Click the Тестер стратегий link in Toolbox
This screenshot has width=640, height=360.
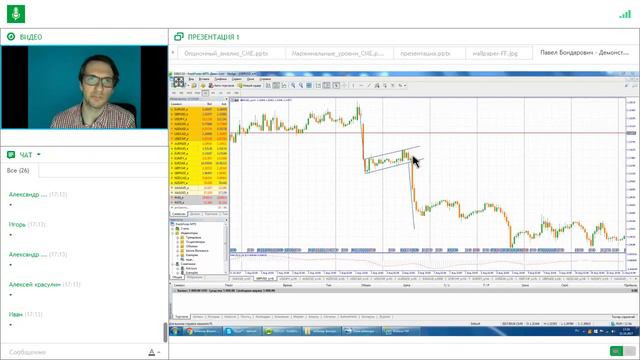[623, 317]
